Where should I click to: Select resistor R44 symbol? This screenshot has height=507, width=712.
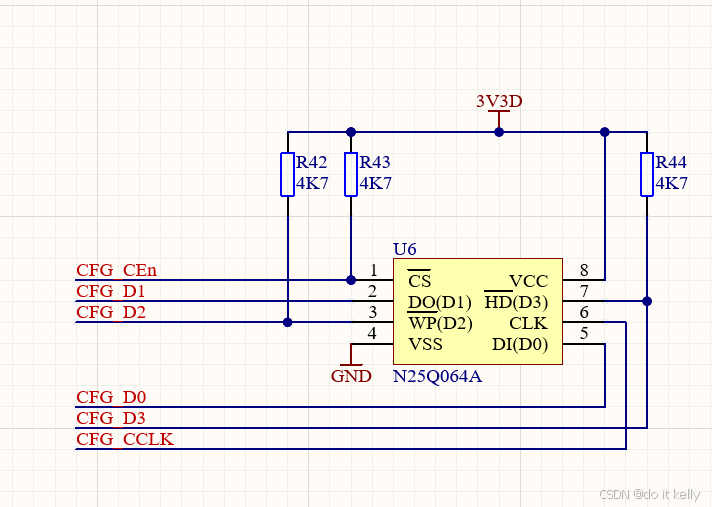[x=647, y=175]
